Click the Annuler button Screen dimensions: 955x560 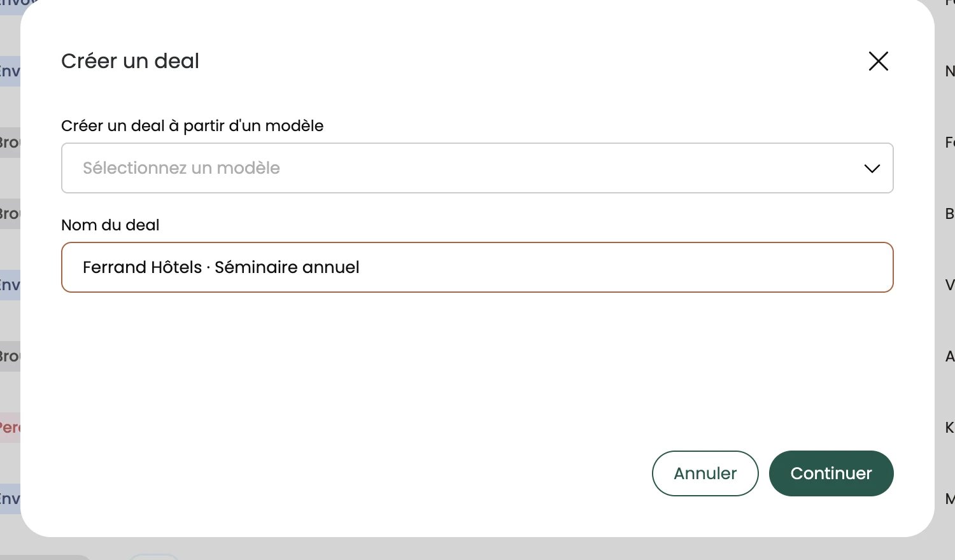click(x=705, y=473)
